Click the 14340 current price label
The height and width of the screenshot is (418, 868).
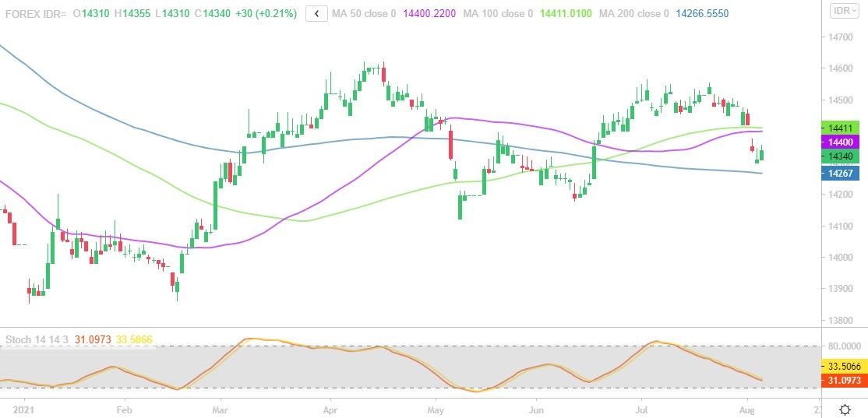(840, 157)
